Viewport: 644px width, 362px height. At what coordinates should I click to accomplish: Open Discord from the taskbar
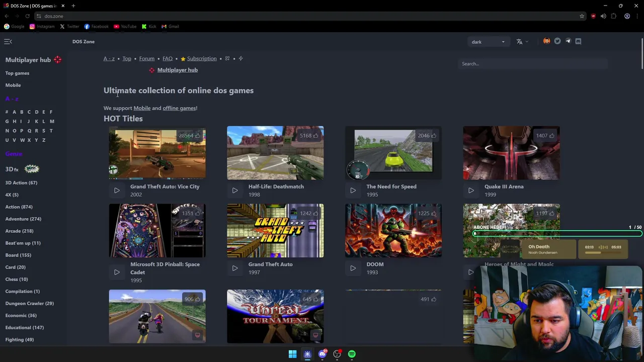pyautogui.click(x=323, y=354)
